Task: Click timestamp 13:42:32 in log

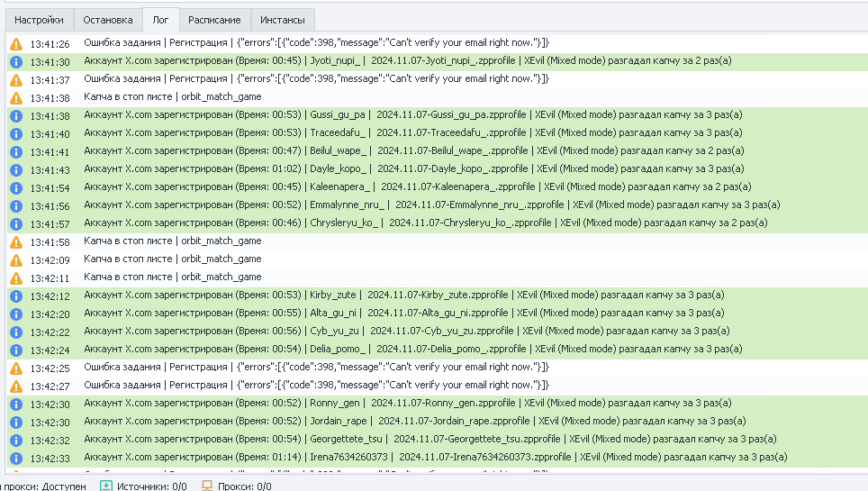Action: 50,441
